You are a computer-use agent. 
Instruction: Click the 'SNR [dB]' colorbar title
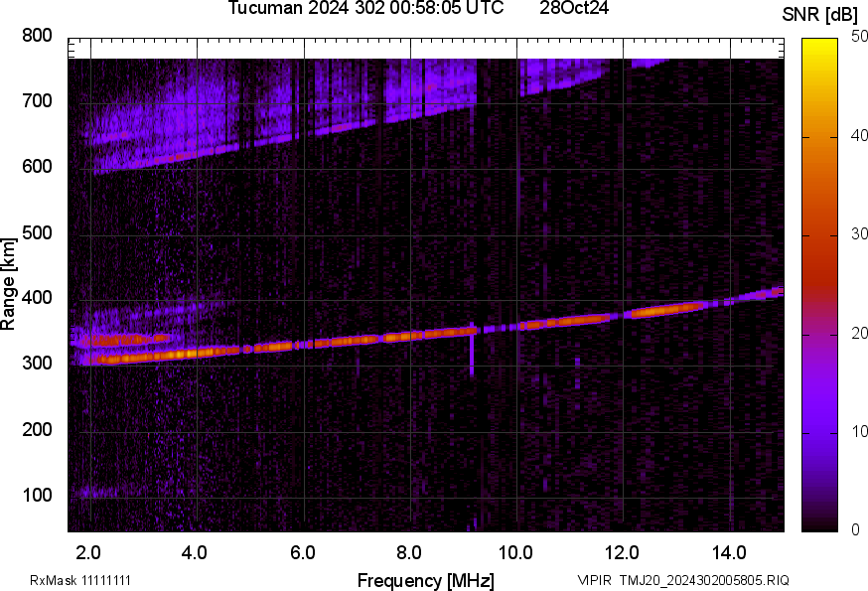tap(820, 15)
